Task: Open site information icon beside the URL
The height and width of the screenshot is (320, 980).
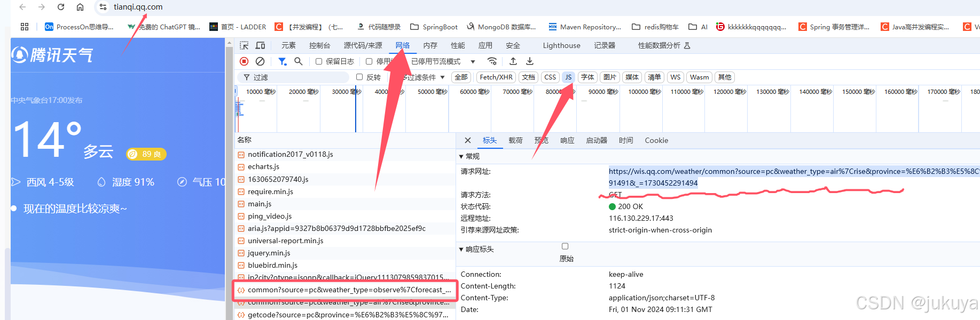Action: pos(103,7)
